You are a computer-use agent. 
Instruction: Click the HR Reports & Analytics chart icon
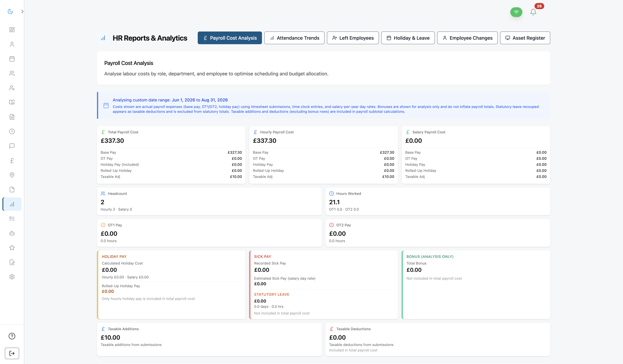(x=103, y=38)
